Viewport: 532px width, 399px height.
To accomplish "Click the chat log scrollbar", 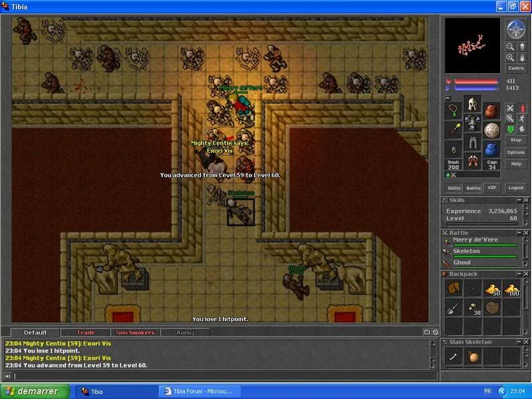I will tap(433, 354).
